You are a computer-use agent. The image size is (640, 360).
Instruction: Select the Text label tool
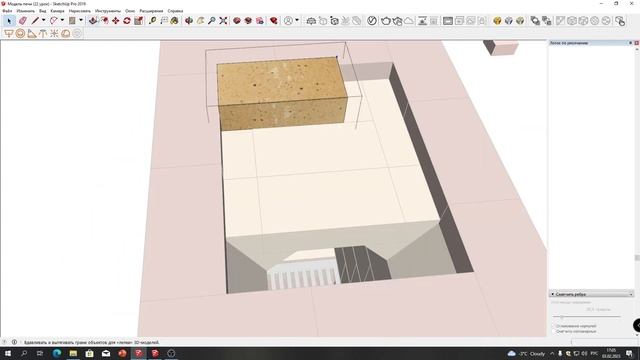pyautogui.click(x=164, y=20)
